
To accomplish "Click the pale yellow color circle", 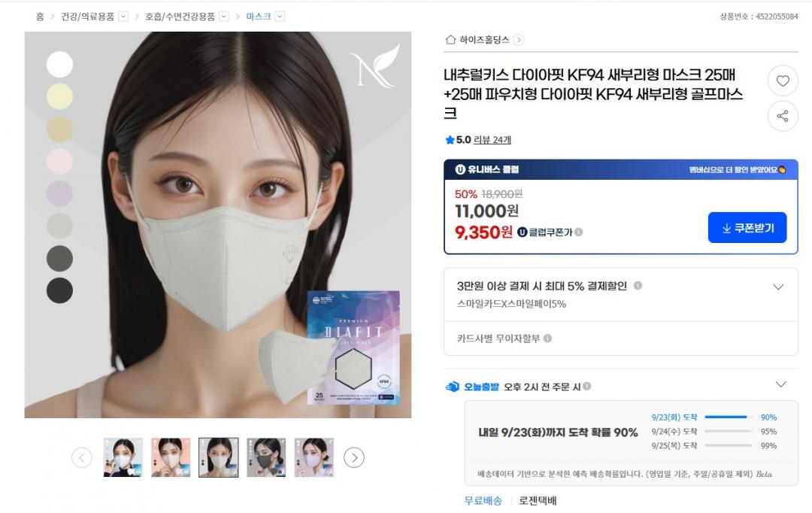I will [x=59, y=96].
